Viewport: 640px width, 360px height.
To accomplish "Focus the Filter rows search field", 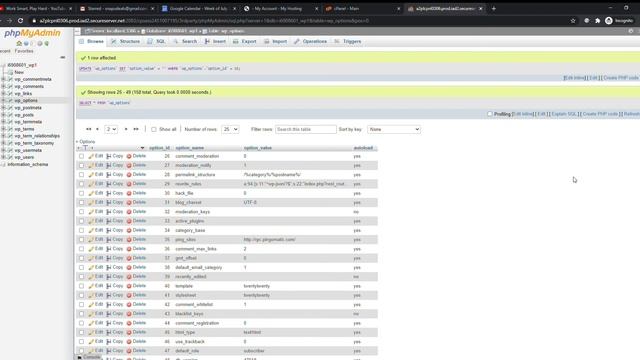I will point(306,129).
